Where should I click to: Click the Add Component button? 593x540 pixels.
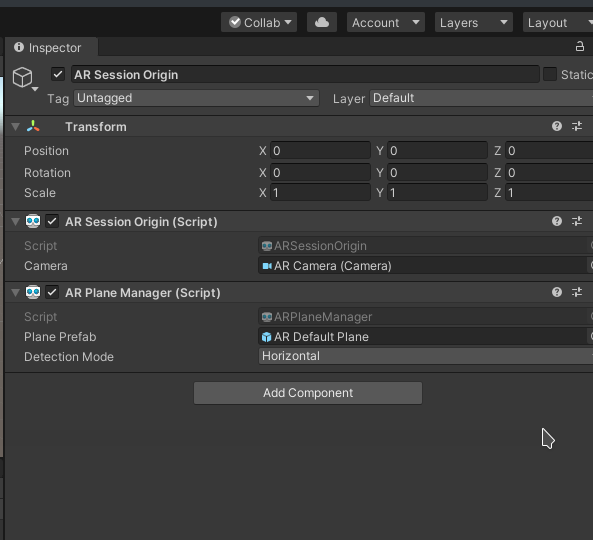(x=308, y=393)
